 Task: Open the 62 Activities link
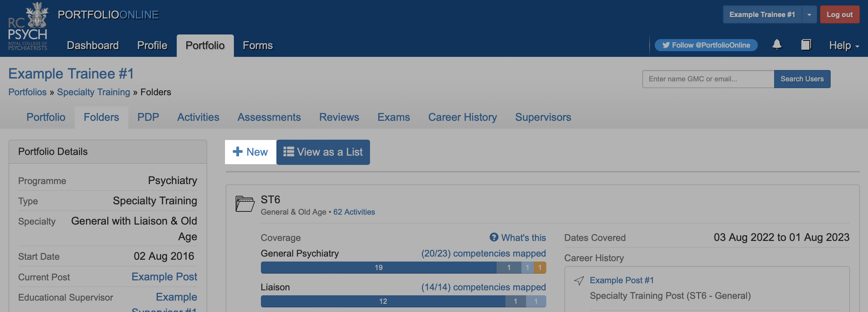pos(354,212)
